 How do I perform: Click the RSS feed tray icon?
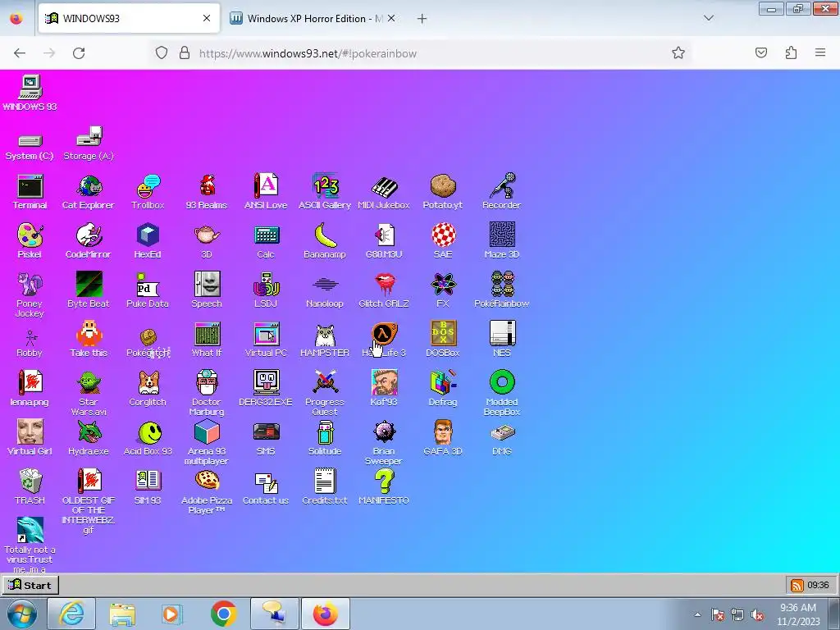coord(797,586)
